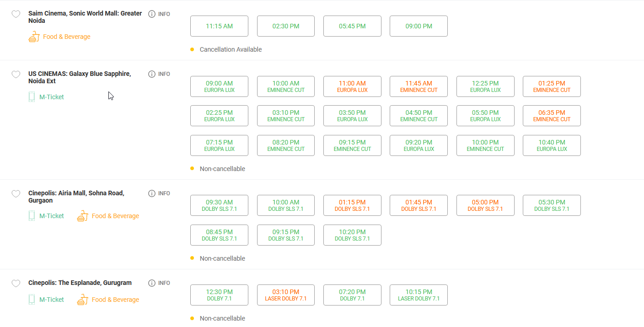Book 09:15 PM EMINENCE CUT show
This screenshot has height=327, width=644.
(352, 145)
